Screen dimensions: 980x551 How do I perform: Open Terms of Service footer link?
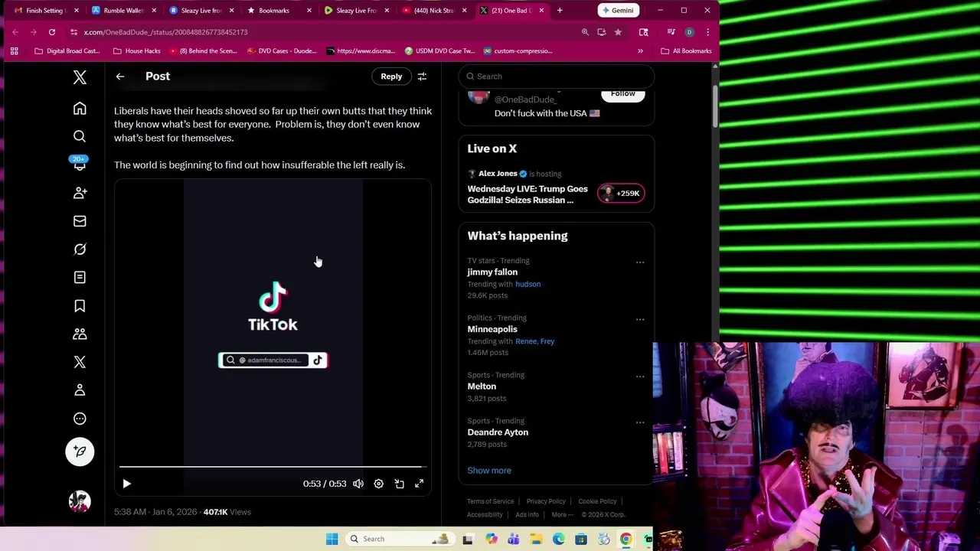click(491, 502)
